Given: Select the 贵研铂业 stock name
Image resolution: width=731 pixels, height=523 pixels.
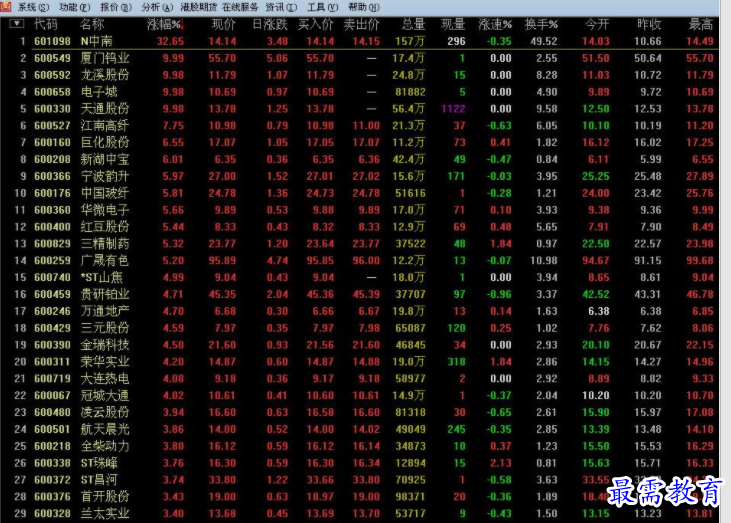Looking at the screenshot, I should 105,294.
